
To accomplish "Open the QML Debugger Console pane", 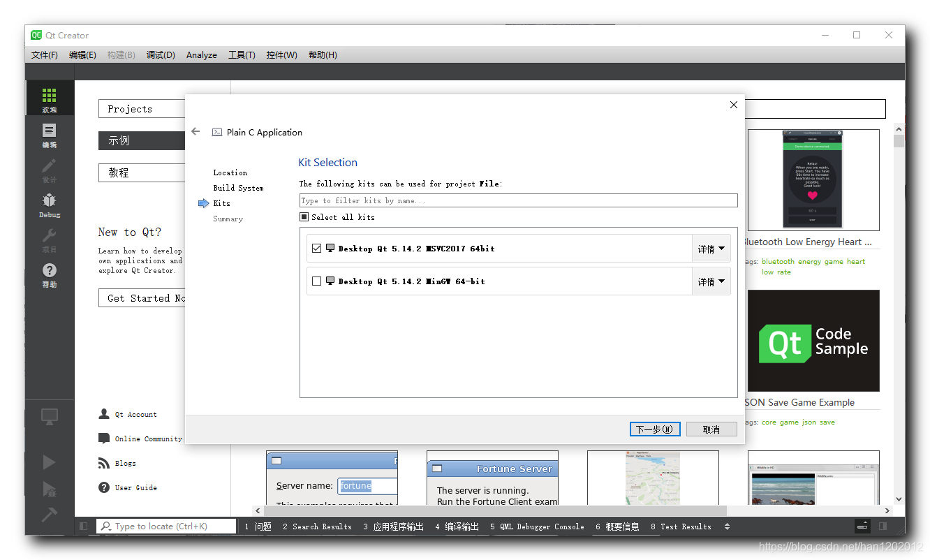I will (x=537, y=526).
